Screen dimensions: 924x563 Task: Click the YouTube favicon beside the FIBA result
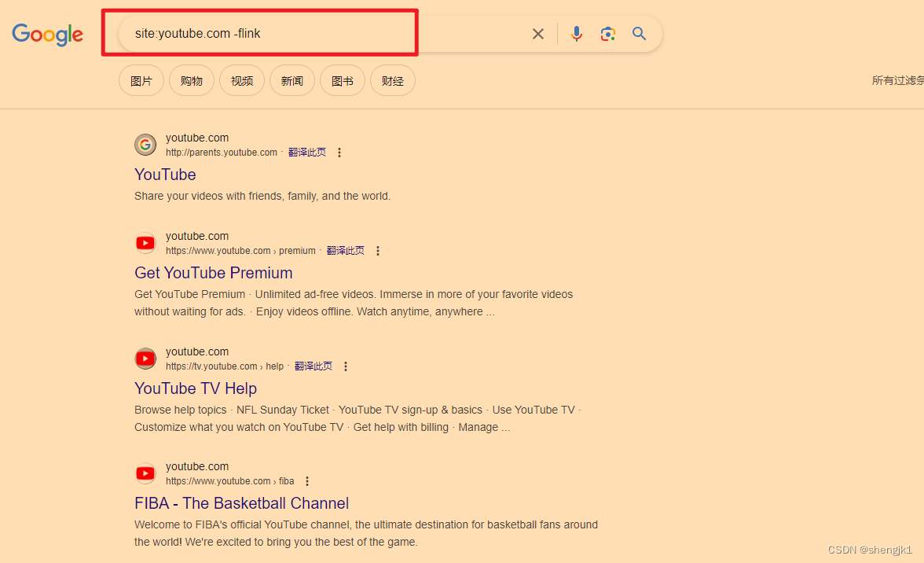pyautogui.click(x=145, y=473)
